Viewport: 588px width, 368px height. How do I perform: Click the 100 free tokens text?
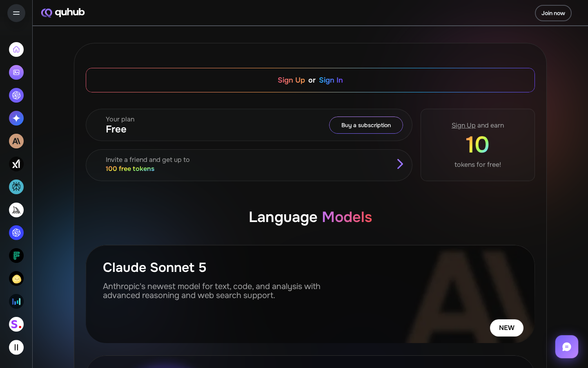coord(130,168)
